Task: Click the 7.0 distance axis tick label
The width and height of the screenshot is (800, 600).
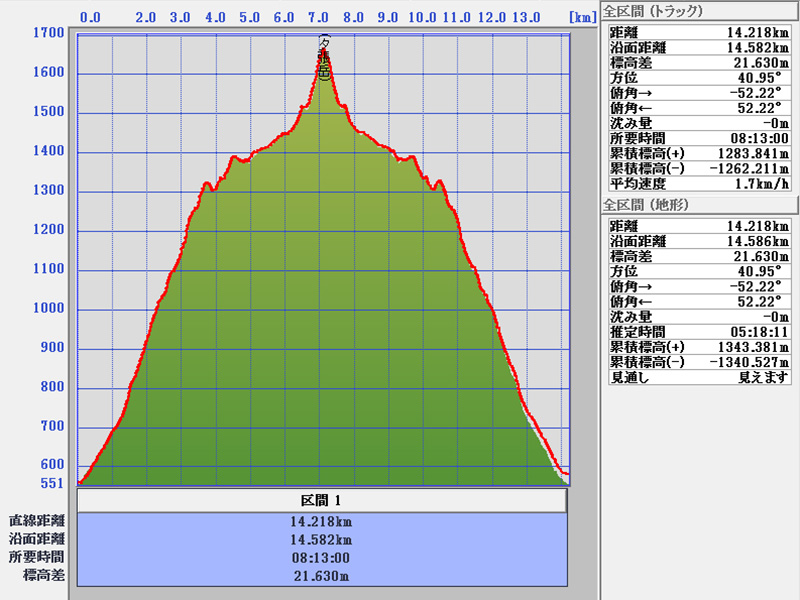Action: pyautogui.click(x=319, y=18)
